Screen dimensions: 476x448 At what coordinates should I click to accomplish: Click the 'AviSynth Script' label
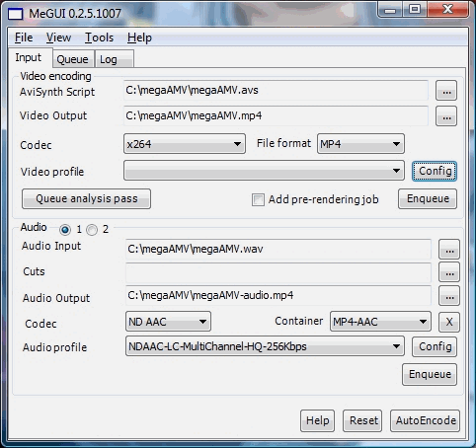pyautogui.click(x=57, y=92)
